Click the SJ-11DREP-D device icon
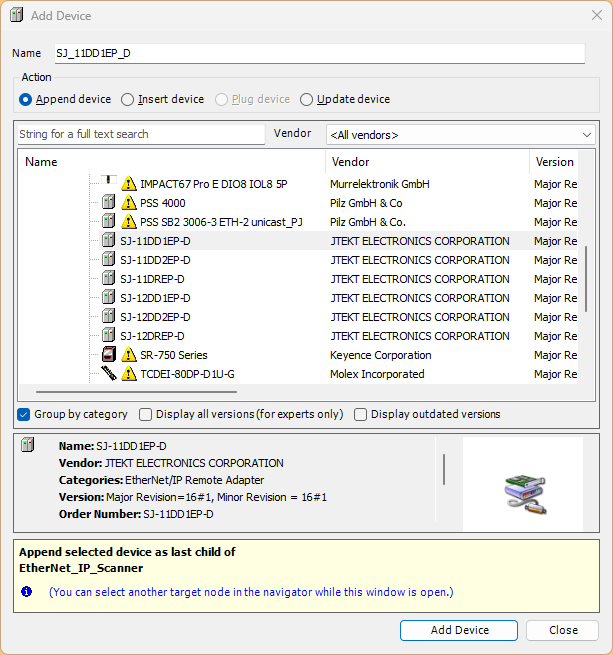 [x=109, y=279]
